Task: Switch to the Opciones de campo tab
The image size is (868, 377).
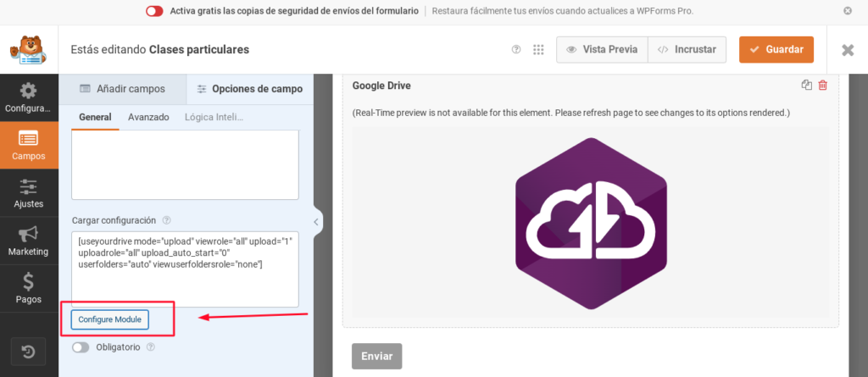Action: pos(250,89)
